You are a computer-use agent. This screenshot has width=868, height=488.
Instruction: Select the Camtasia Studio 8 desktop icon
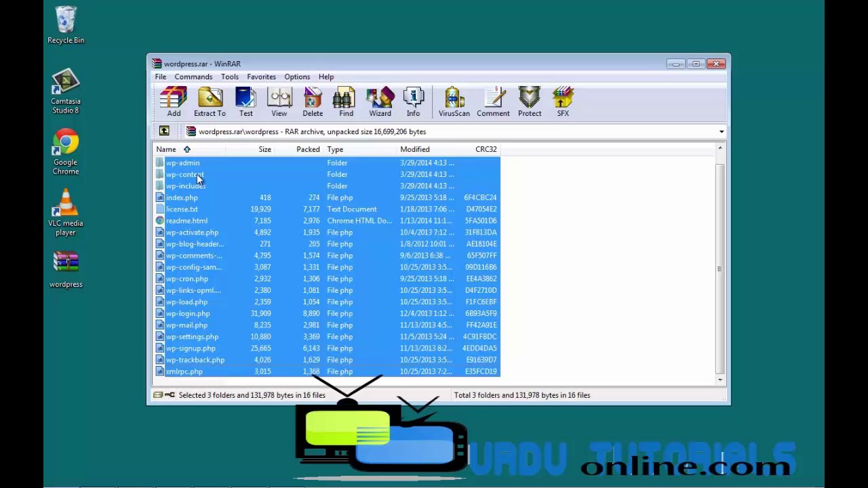(66, 91)
